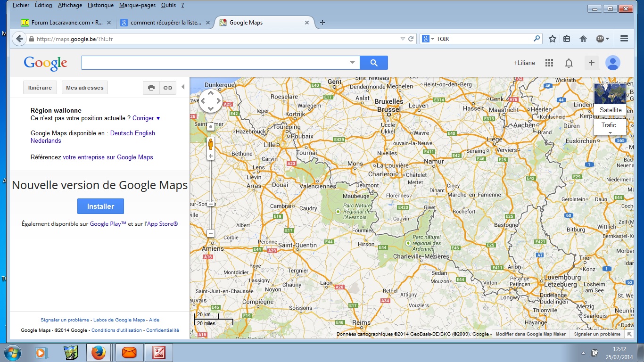644x362 pixels.
Task: Click the link (chain) icon button
Action: point(168,88)
